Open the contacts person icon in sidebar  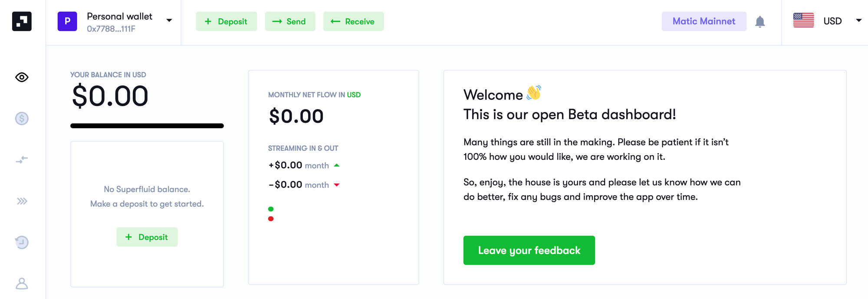21,284
